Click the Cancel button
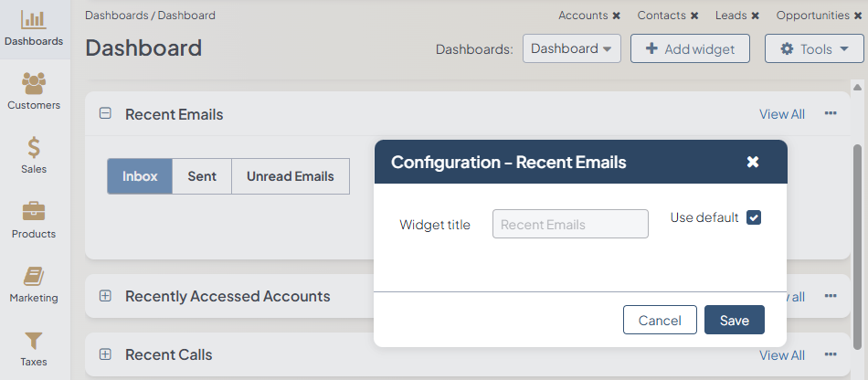This screenshot has width=868, height=380. (660, 320)
